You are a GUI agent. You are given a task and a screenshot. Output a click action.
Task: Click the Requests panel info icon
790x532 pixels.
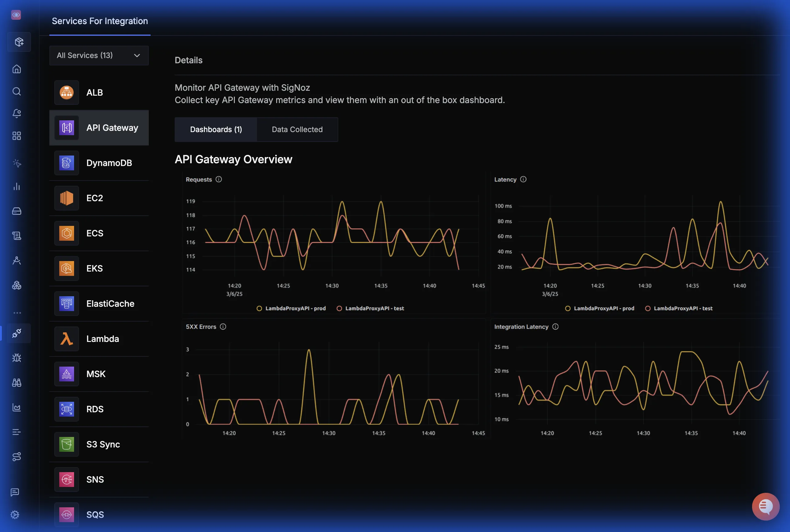(x=219, y=179)
